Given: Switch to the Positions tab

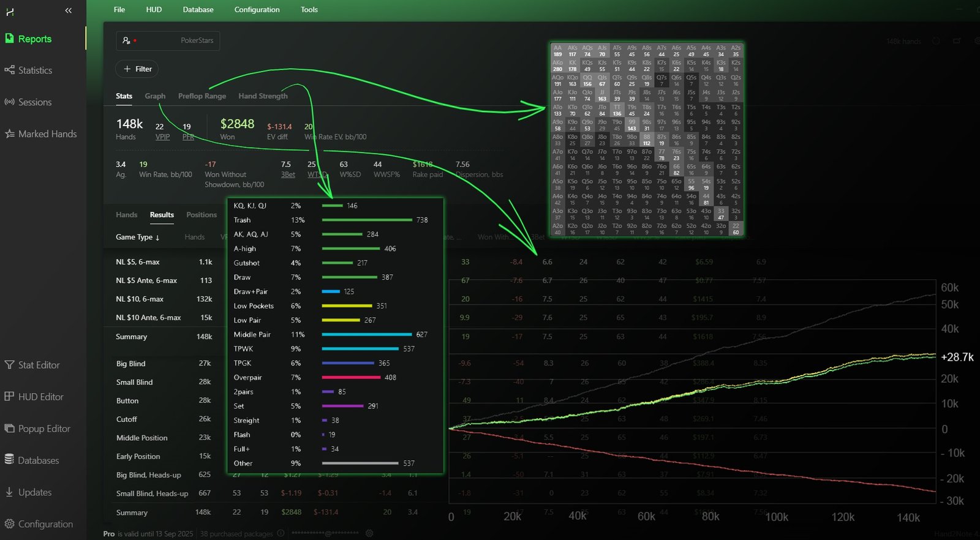Looking at the screenshot, I should pyautogui.click(x=202, y=215).
